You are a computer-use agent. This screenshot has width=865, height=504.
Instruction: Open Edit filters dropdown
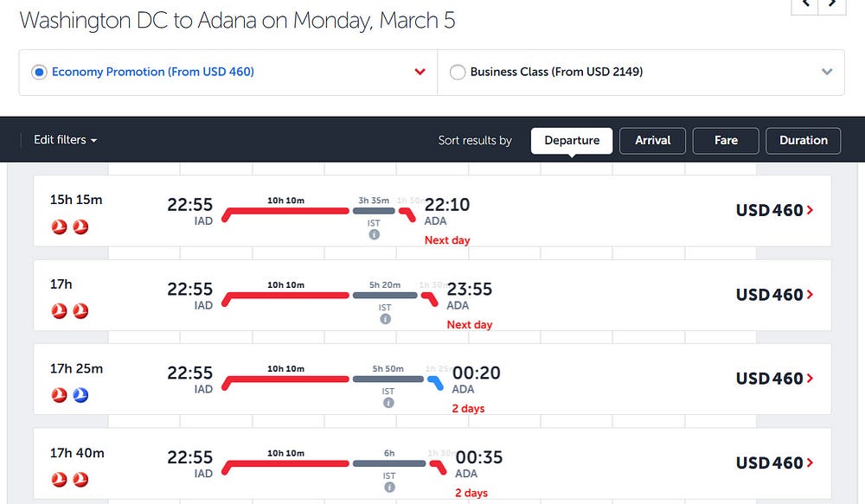[66, 140]
